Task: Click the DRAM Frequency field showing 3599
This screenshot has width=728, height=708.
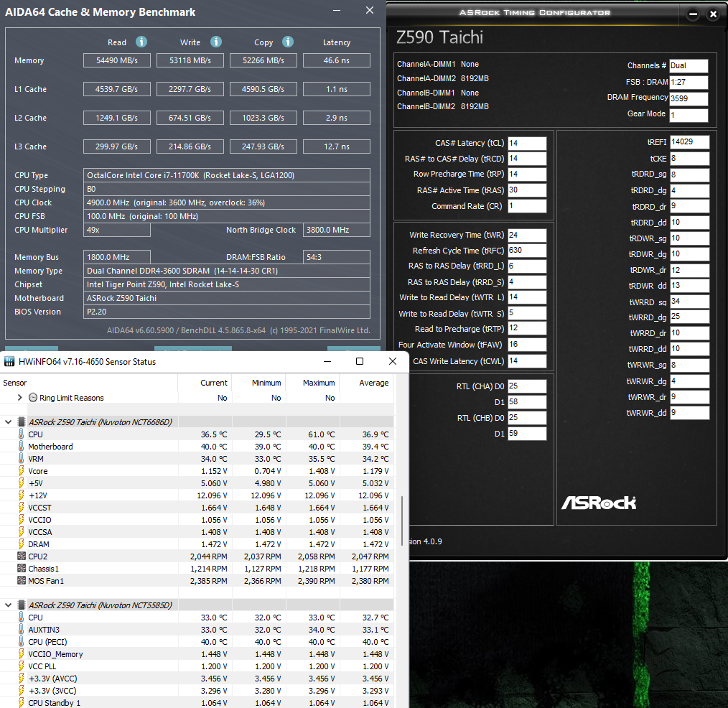Action: click(x=689, y=98)
